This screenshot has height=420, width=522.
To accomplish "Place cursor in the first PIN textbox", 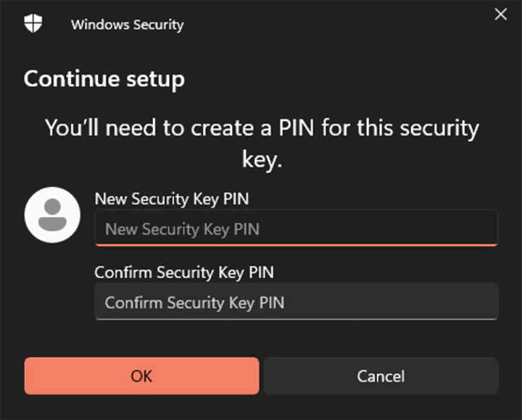I will click(x=296, y=229).
